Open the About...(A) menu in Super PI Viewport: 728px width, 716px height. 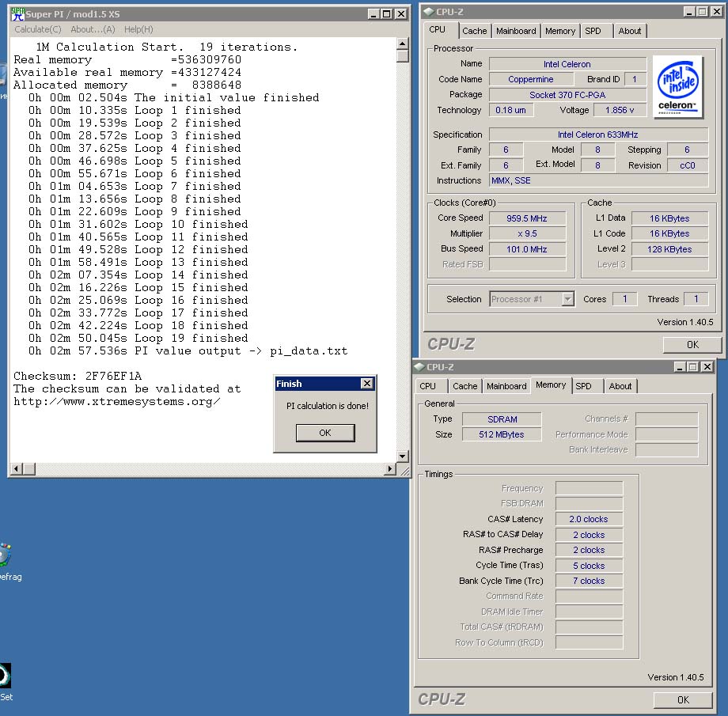pos(93,29)
